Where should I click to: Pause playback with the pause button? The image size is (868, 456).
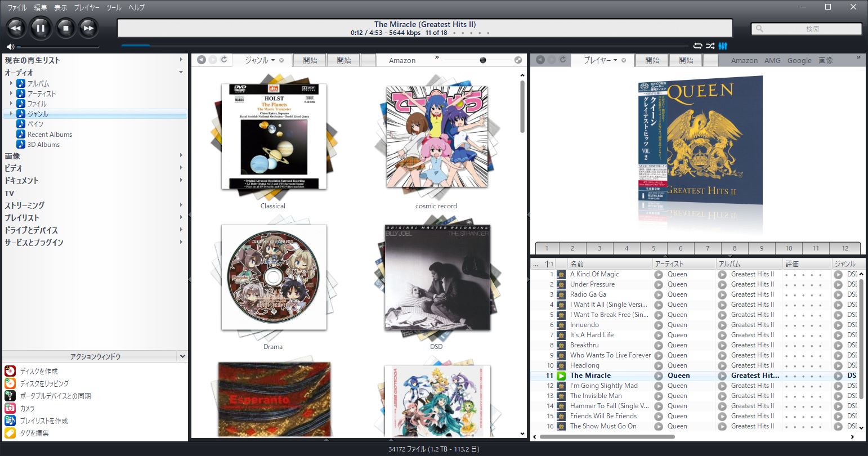pyautogui.click(x=41, y=28)
